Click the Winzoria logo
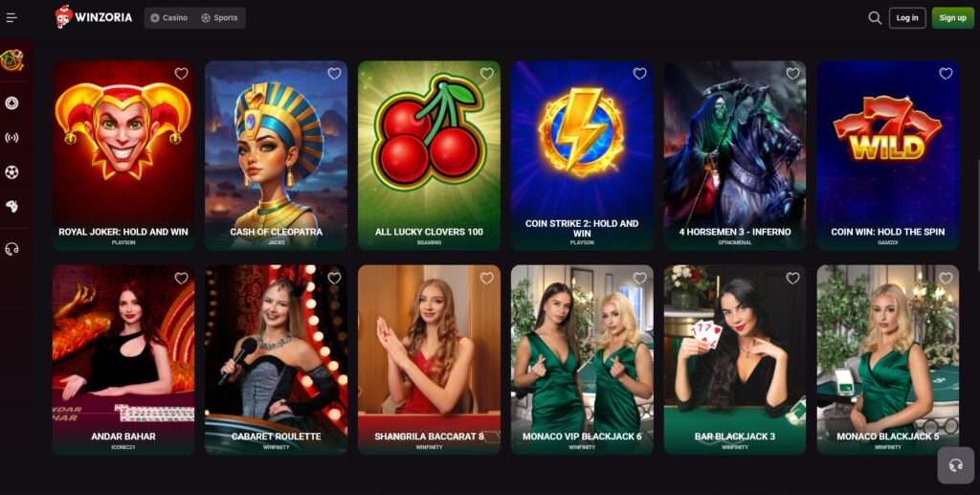Viewport: 980px width, 495px height. point(94,17)
